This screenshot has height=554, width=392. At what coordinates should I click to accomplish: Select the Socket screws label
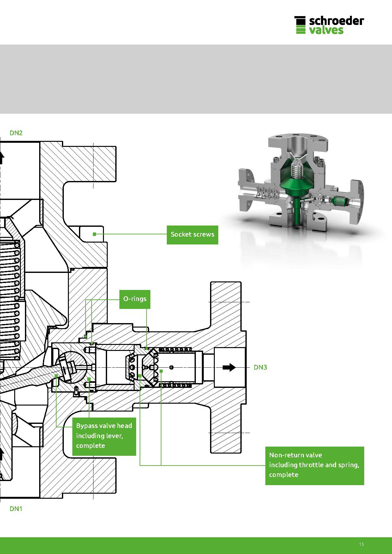pyautogui.click(x=192, y=234)
